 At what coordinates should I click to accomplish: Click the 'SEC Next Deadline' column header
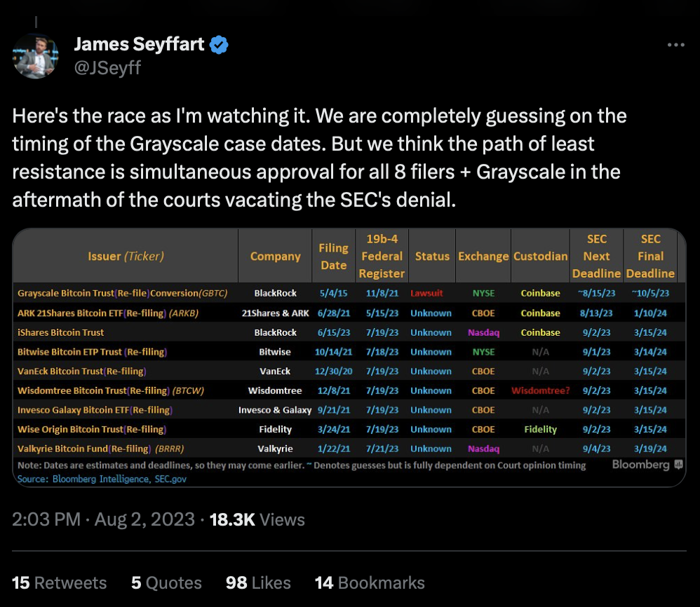pos(596,257)
